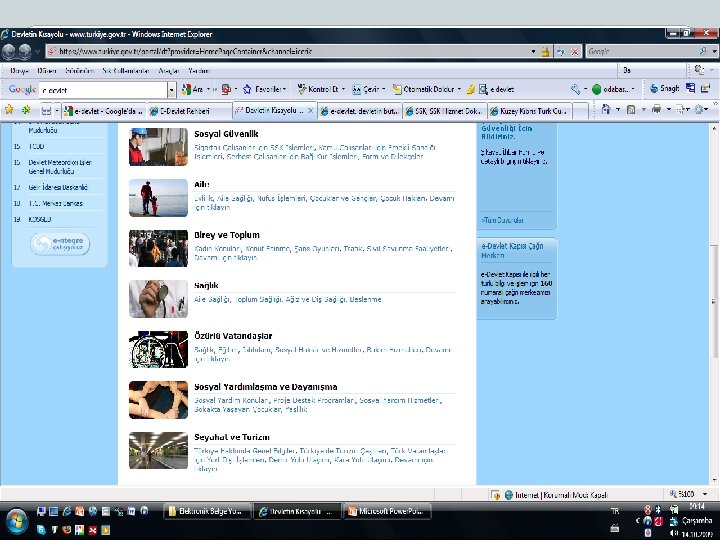This screenshot has height=540, width=720.
Task: Click the browser Forward arrow button
Action: pos(25,51)
